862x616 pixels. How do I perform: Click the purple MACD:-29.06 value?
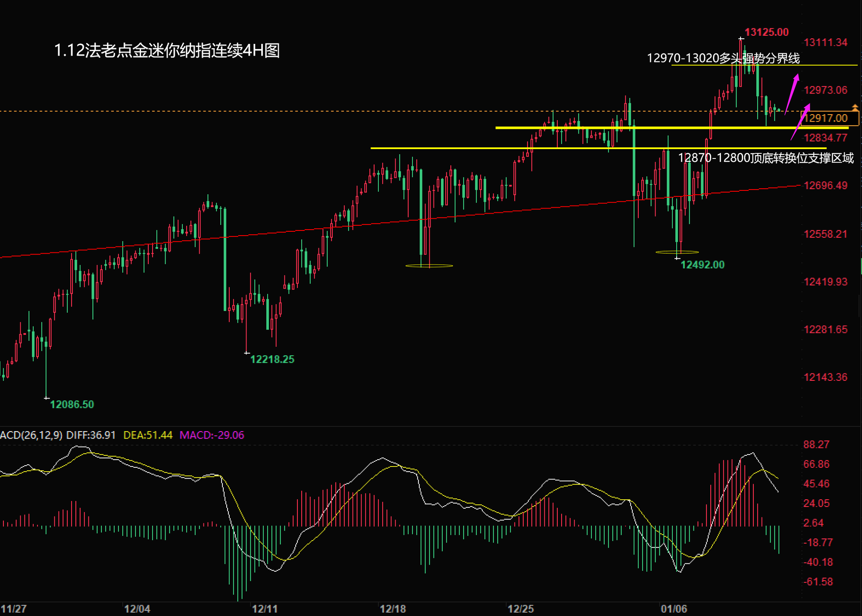pyautogui.click(x=212, y=435)
